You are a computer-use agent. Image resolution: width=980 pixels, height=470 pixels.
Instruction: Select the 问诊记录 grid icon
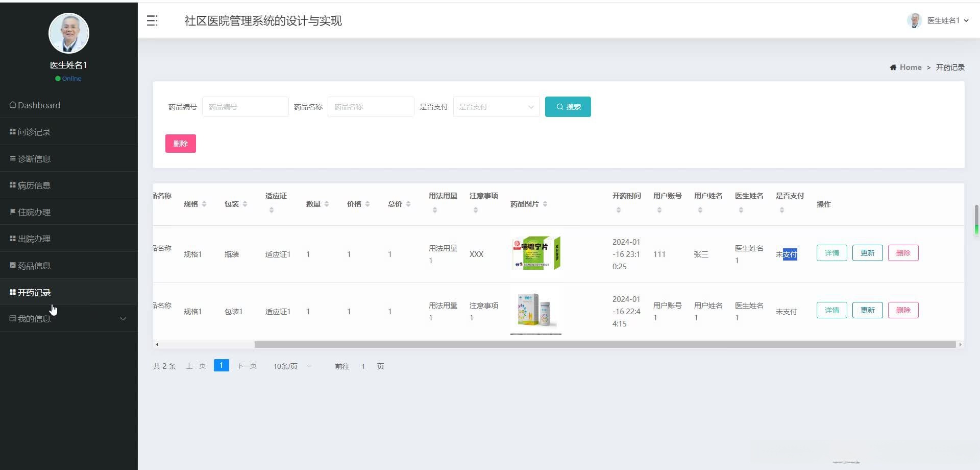(x=12, y=132)
